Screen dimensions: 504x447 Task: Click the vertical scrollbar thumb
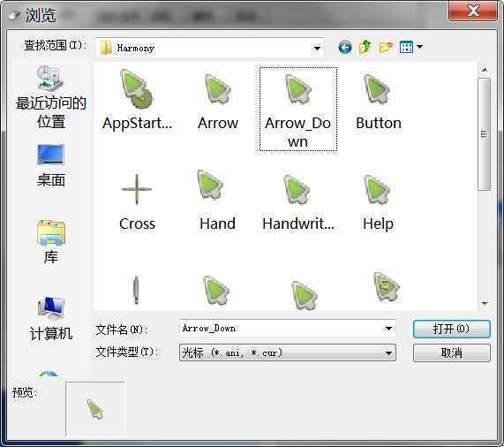point(484,133)
